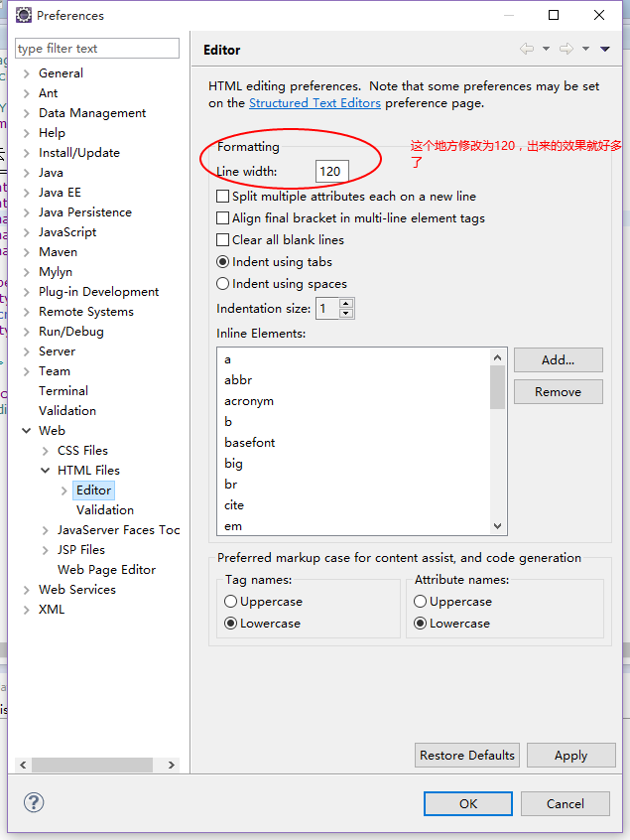Open the Terminal preferences page

(x=63, y=391)
